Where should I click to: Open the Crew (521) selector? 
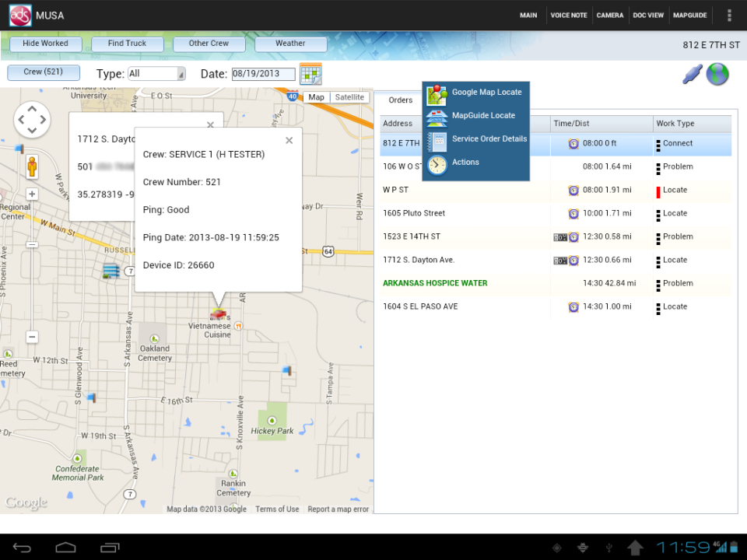43,72
